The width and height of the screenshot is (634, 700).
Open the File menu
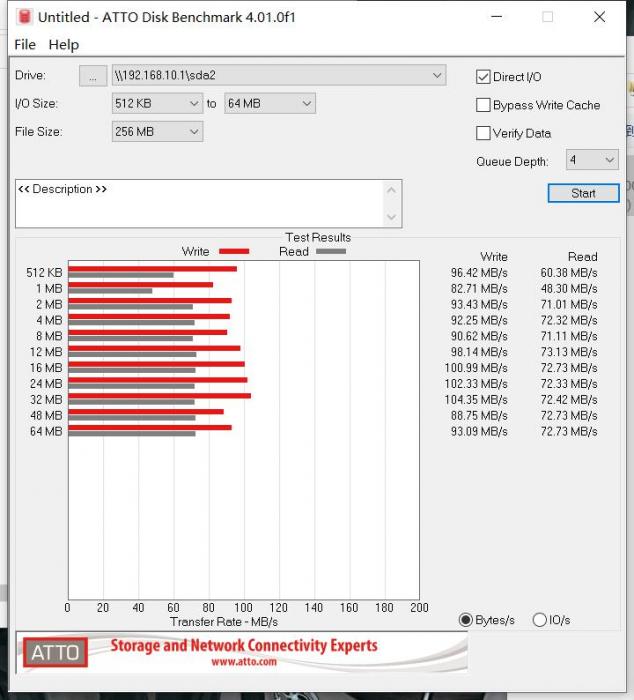[x=25, y=45]
